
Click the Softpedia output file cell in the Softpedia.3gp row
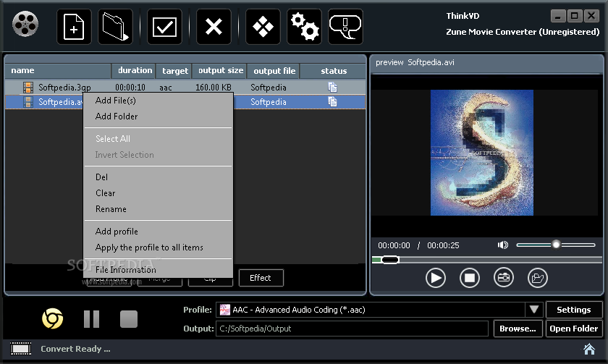269,88
